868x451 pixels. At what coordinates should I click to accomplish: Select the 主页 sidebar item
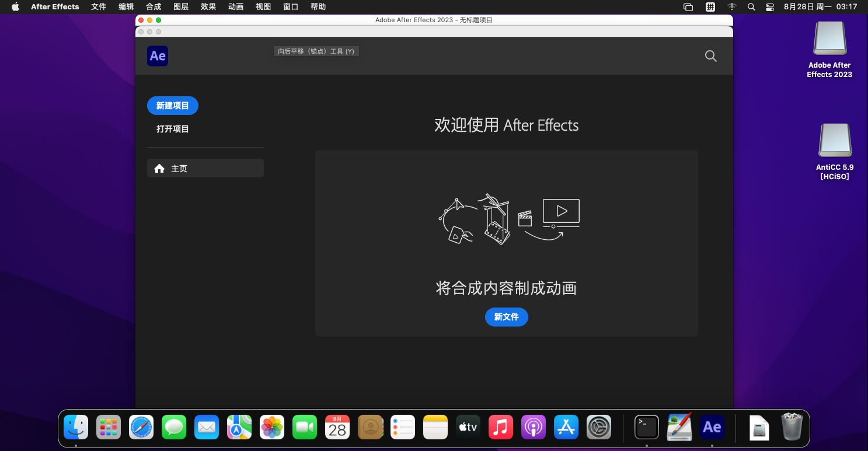[205, 168]
